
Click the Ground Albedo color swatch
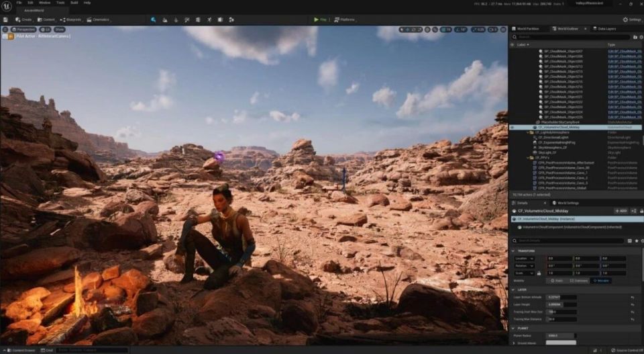pyautogui.click(x=561, y=343)
